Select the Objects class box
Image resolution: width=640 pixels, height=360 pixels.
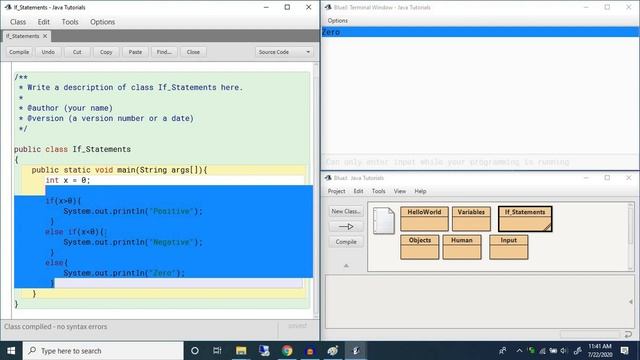tap(420, 247)
